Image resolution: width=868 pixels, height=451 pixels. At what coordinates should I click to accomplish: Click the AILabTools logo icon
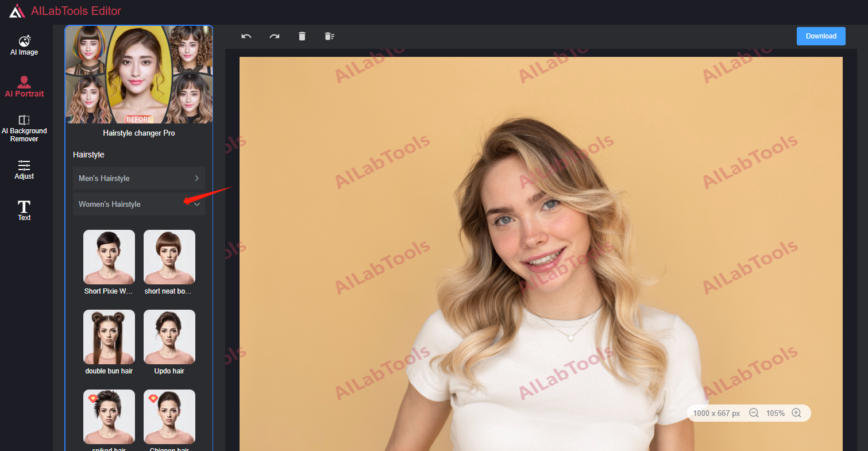[17, 11]
